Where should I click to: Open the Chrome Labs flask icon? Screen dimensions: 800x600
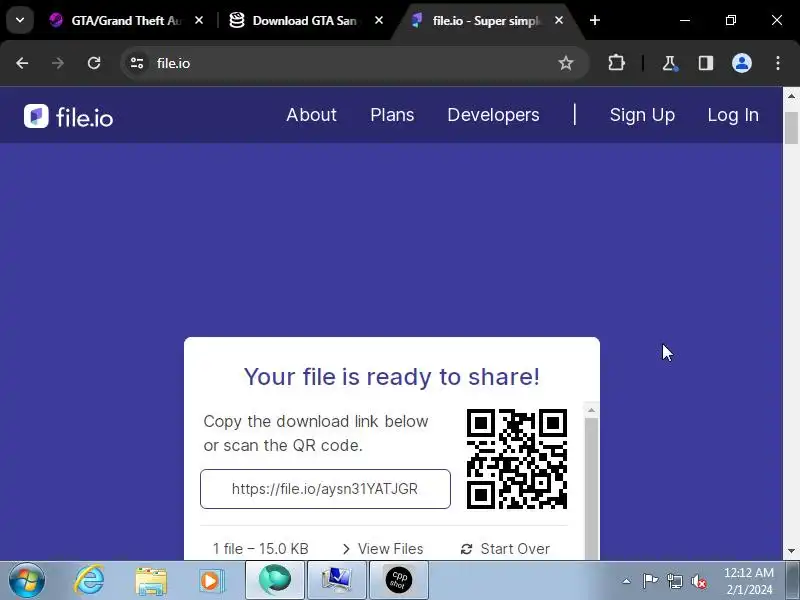[x=669, y=63]
